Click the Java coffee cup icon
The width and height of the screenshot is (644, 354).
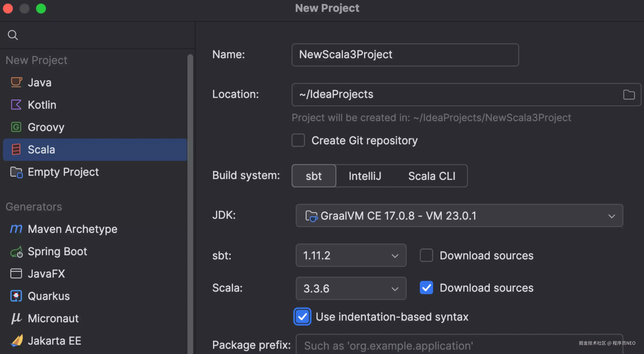(16, 82)
